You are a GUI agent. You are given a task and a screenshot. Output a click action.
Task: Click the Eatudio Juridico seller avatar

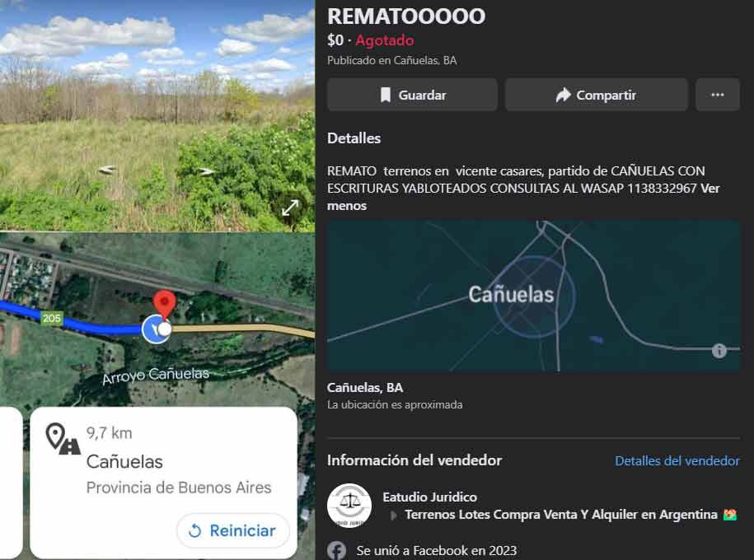349,505
